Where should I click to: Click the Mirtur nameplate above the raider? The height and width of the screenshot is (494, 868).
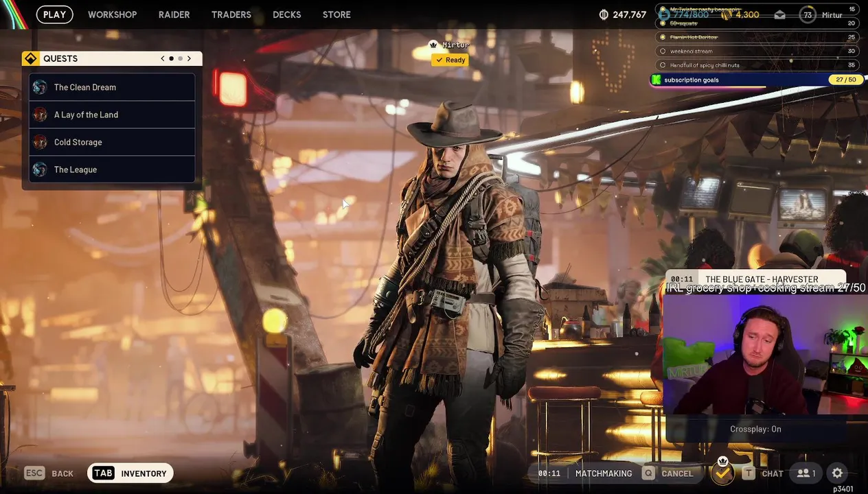pos(450,45)
